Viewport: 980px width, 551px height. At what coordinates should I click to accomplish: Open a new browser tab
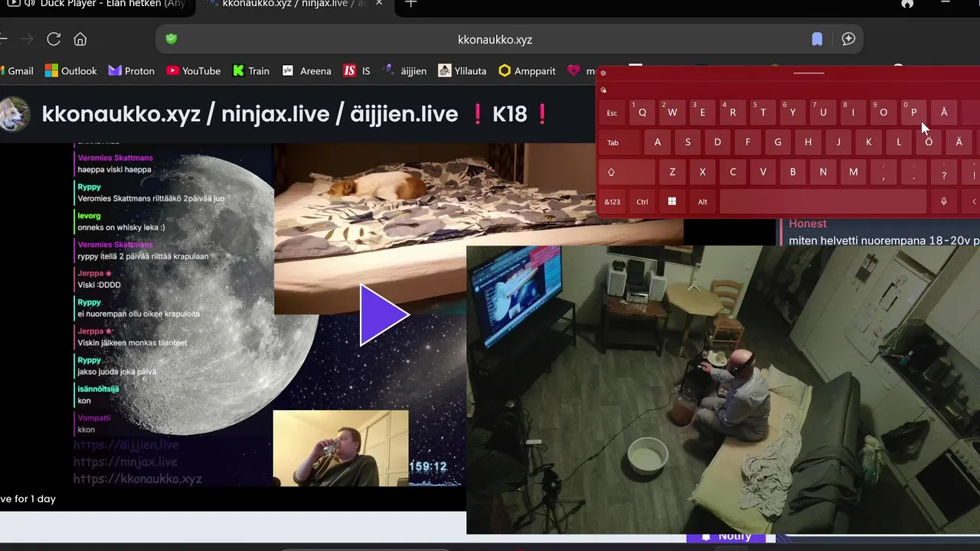[411, 3]
